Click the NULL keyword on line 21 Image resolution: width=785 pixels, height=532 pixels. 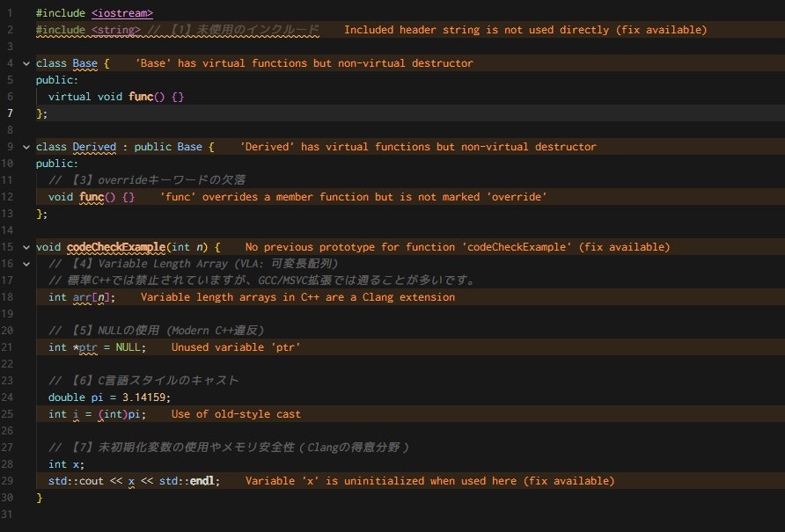(x=128, y=347)
